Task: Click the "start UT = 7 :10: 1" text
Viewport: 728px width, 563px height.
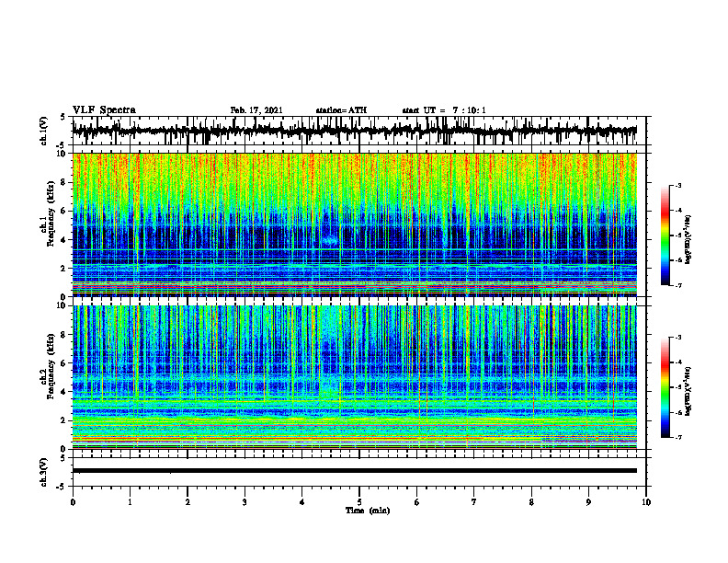Action: point(444,110)
